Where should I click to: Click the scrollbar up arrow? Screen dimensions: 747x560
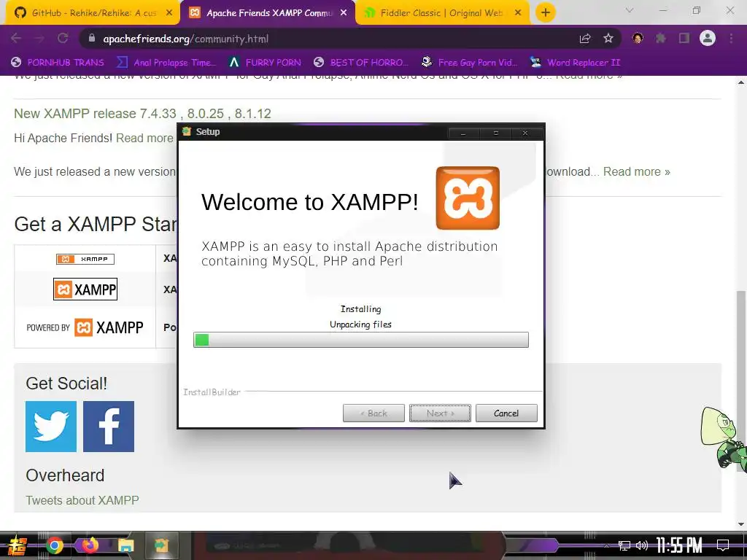(741, 82)
